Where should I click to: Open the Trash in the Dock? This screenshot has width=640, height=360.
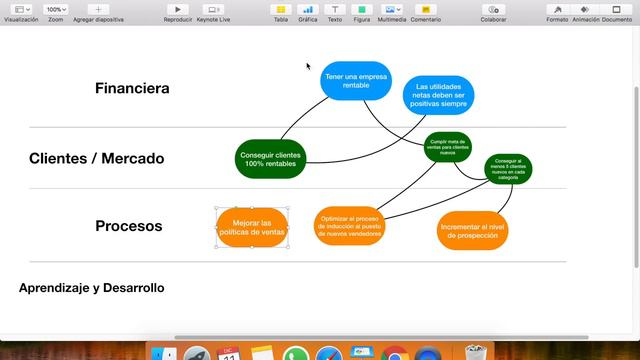476,353
